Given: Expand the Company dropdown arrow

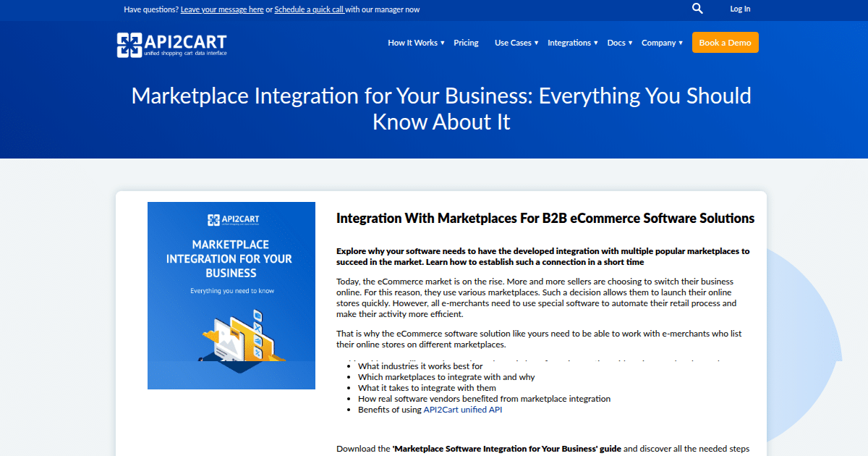Looking at the screenshot, I should tap(681, 43).
